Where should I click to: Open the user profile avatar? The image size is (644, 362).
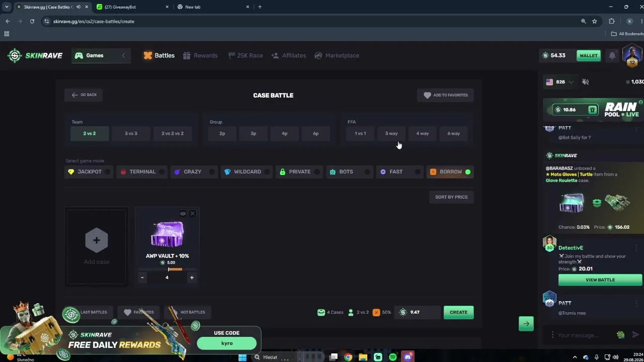click(632, 55)
